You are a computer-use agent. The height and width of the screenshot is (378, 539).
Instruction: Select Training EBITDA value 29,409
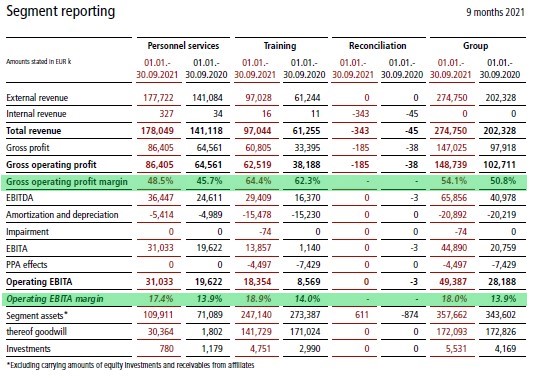(x=258, y=198)
